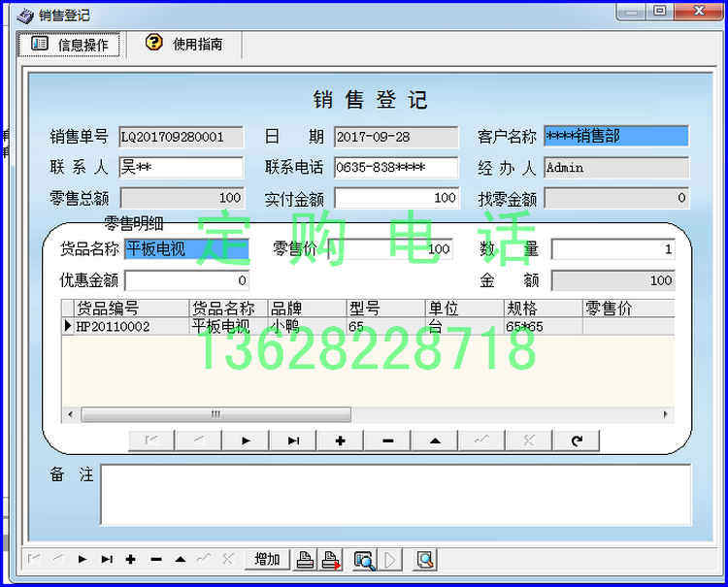Screen dimensions: 728x587
Task: Click the search document icon
Action: 424,560
